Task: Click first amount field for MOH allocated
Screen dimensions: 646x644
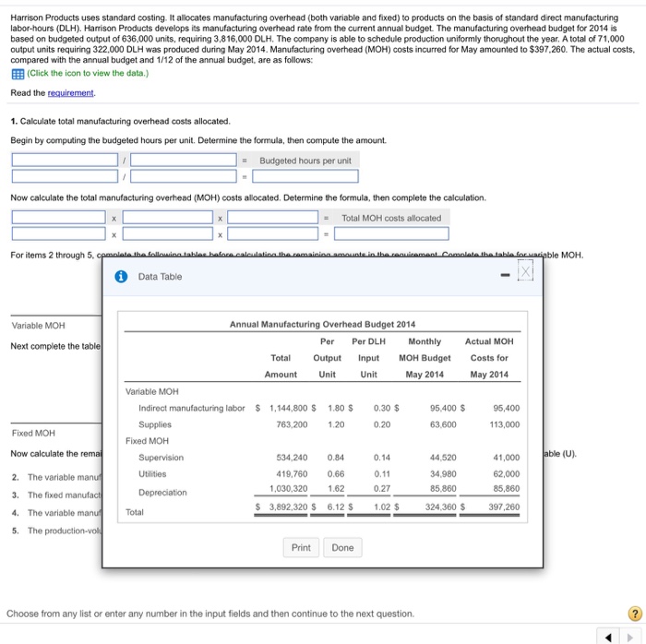Action: click(x=58, y=233)
